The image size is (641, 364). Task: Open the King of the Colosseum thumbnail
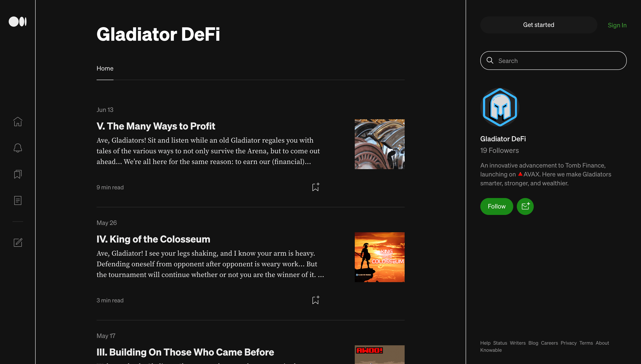(379, 257)
